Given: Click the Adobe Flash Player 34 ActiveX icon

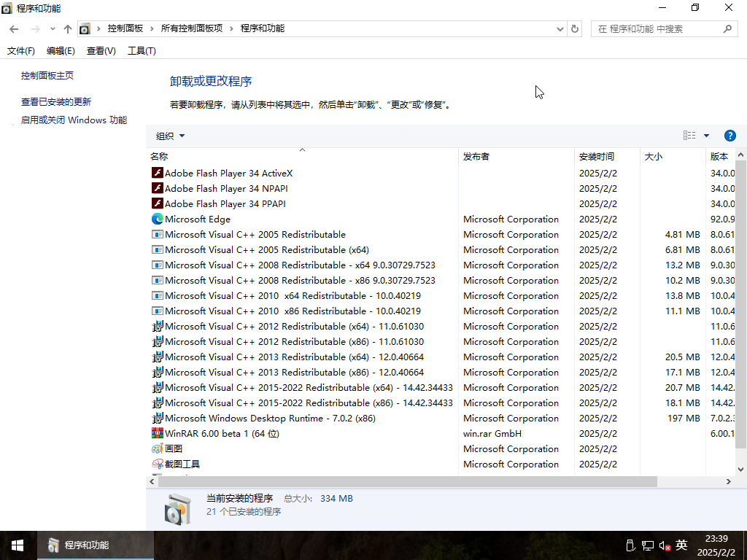Looking at the screenshot, I should pyautogui.click(x=158, y=173).
